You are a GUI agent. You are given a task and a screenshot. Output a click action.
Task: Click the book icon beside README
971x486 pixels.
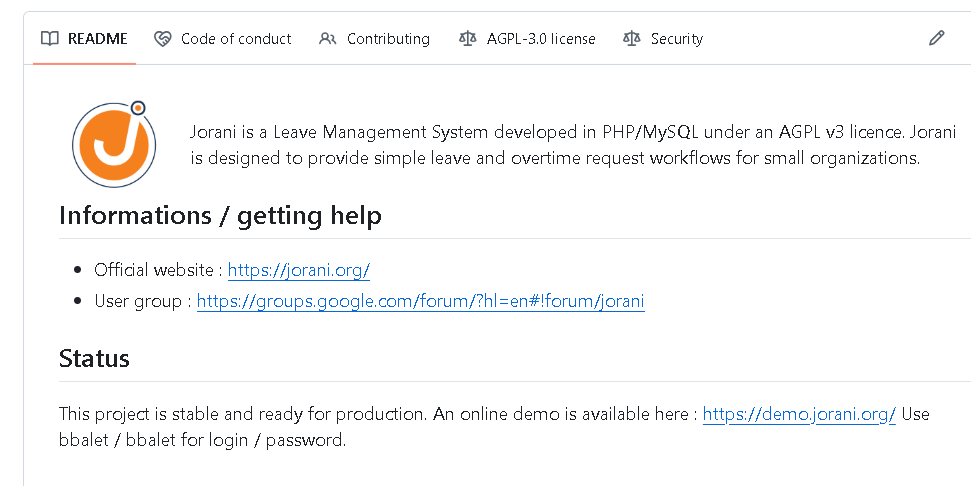pyautogui.click(x=50, y=39)
